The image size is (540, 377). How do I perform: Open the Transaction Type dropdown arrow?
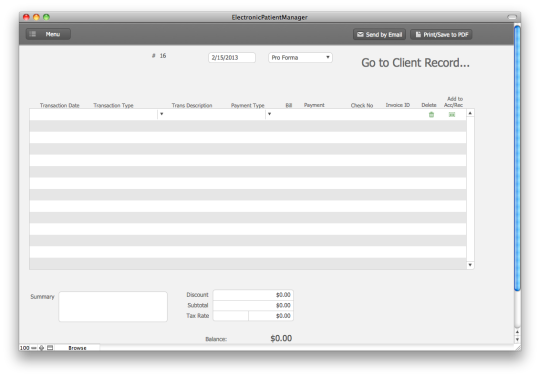(162, 114)
